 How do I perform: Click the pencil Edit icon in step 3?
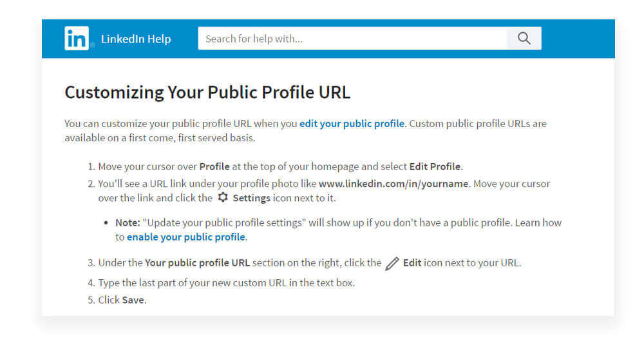pyautogui.click(x=392, y=263)
